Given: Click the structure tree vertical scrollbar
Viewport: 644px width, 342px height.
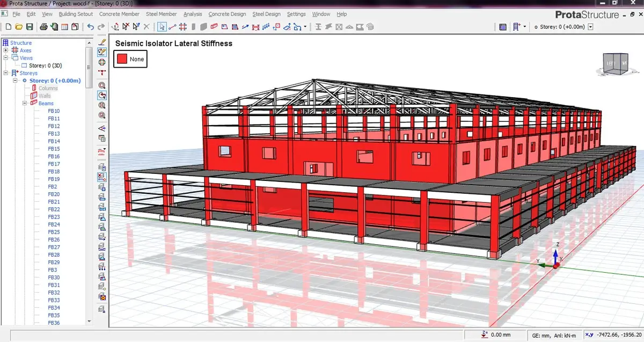Looking at the screenshot, I should (x=89, y=161).
